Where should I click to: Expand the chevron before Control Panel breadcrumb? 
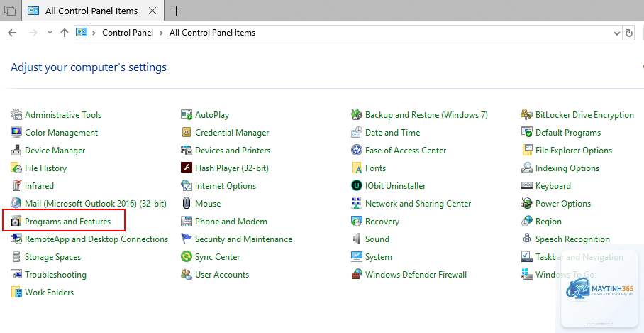[x=94, y=33]
